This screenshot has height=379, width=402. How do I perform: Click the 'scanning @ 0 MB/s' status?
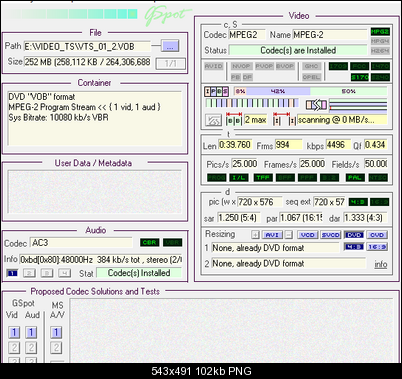tap(342, 120)
